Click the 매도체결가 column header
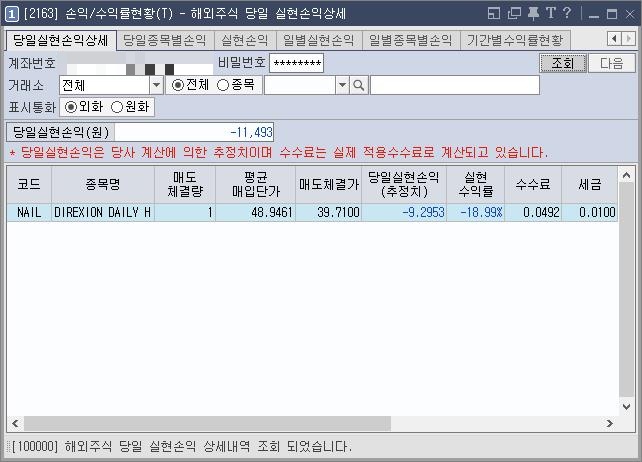 tap(329, 184)
